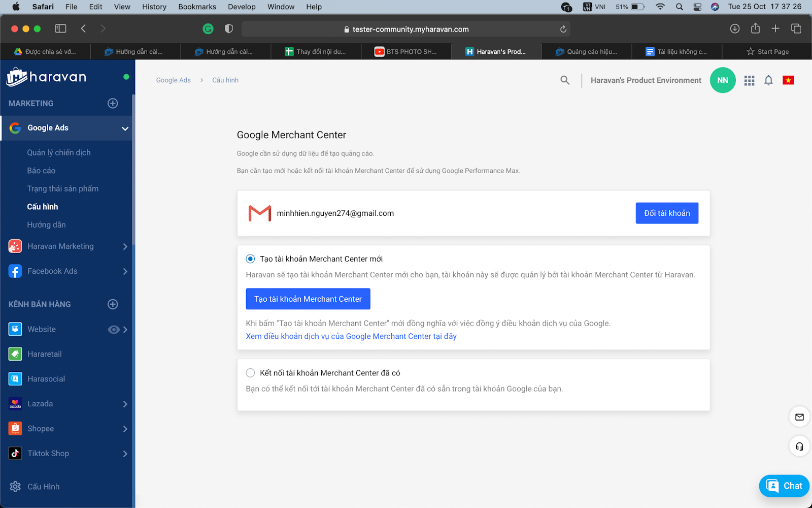Add a new Marketing app with plus icon

tap(113, 103)
